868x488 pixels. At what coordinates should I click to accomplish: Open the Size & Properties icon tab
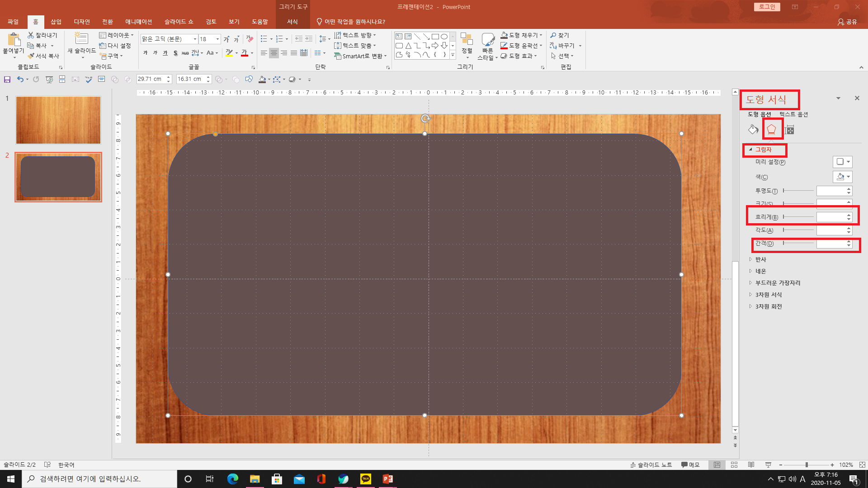pos(789,130)
